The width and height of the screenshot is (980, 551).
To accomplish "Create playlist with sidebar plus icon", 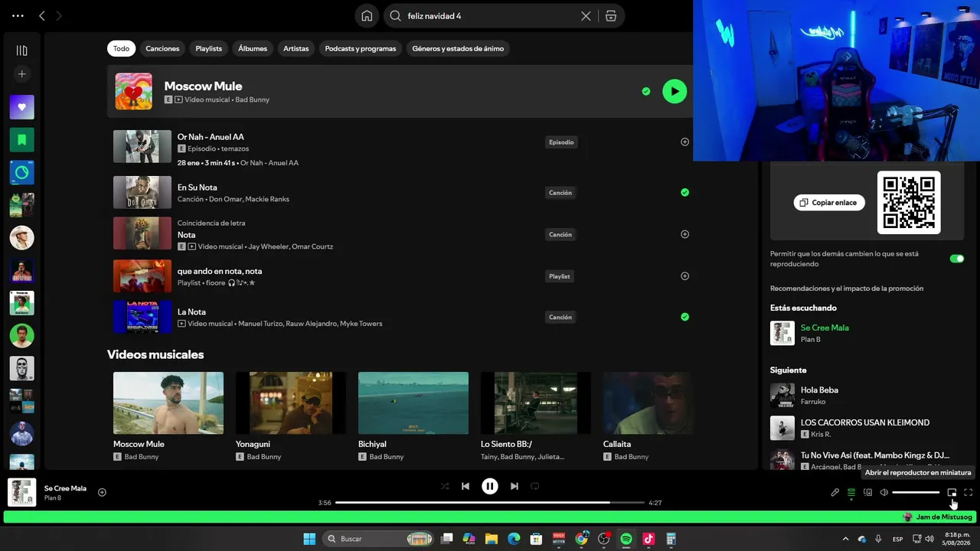I will (x=21, y=74).
